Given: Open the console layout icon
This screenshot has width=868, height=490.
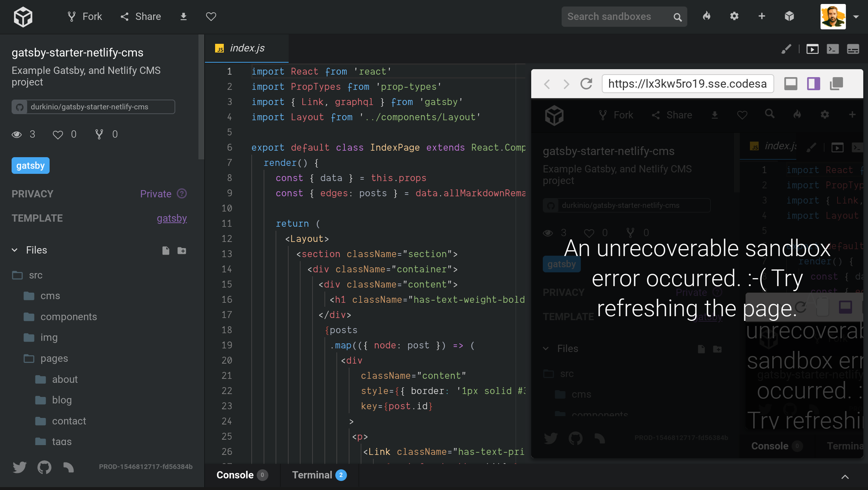Looking at the screenshot, I should click(853, 49).
